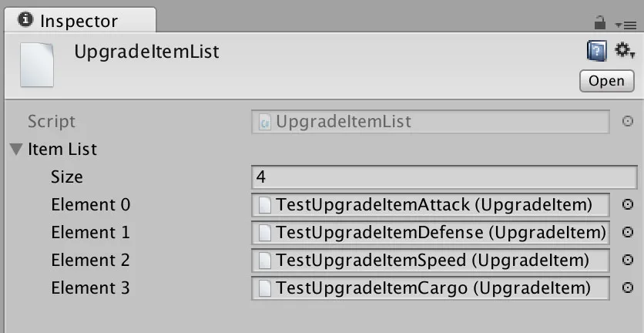Click the Open button

[x=606, y=81]
